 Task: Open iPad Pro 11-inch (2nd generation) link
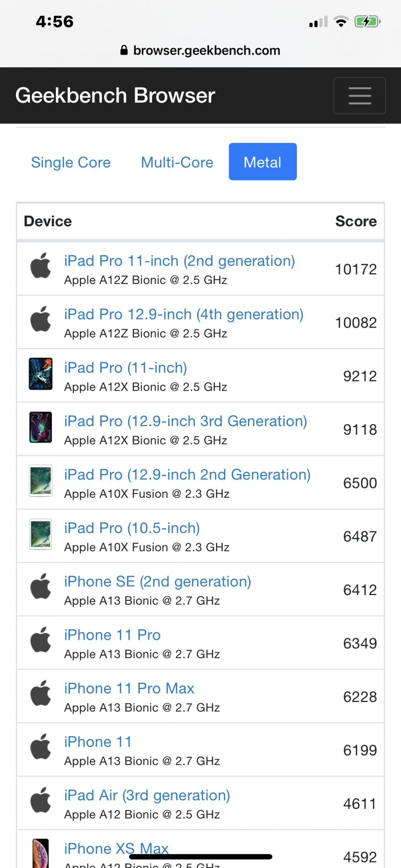[179, 261]
